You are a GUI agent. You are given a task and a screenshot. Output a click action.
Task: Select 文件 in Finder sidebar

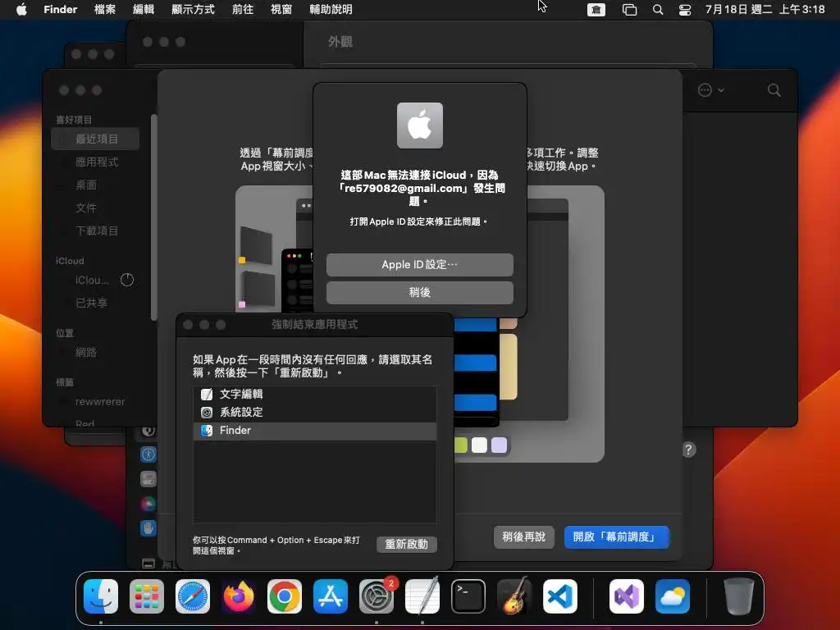click(95, 208)
